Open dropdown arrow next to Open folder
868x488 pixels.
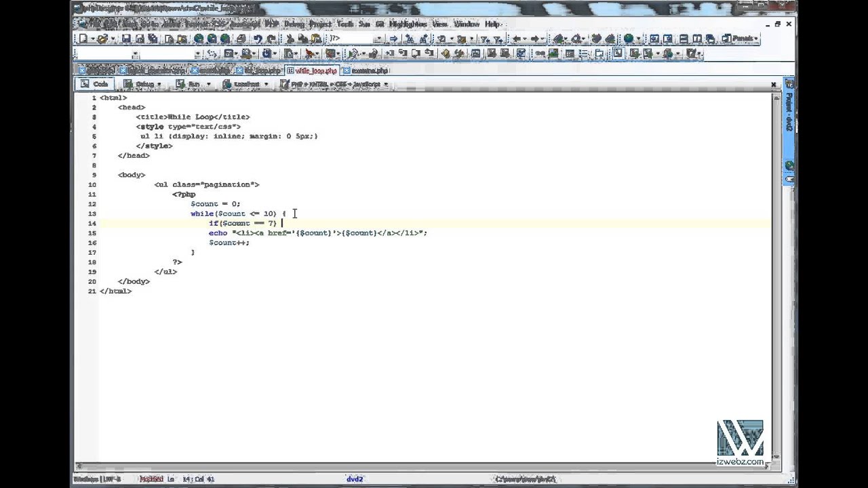click(x=113, y=39)
